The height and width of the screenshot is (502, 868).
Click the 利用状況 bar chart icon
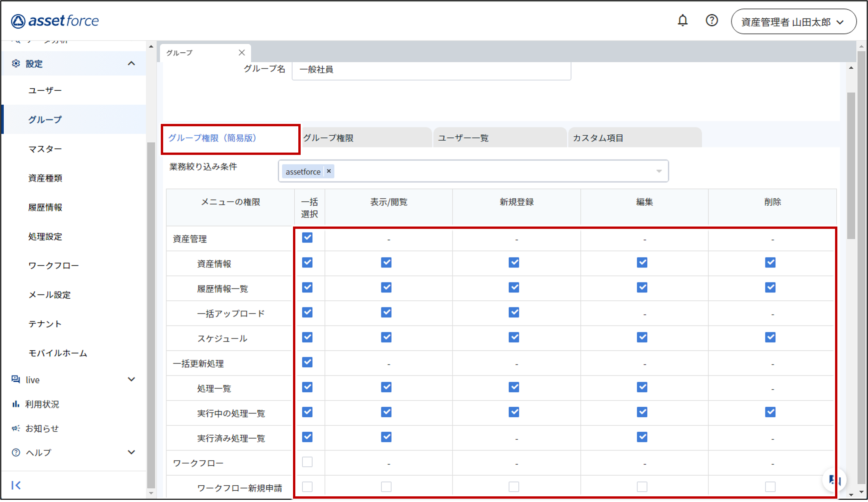click(x=16, y=404)
